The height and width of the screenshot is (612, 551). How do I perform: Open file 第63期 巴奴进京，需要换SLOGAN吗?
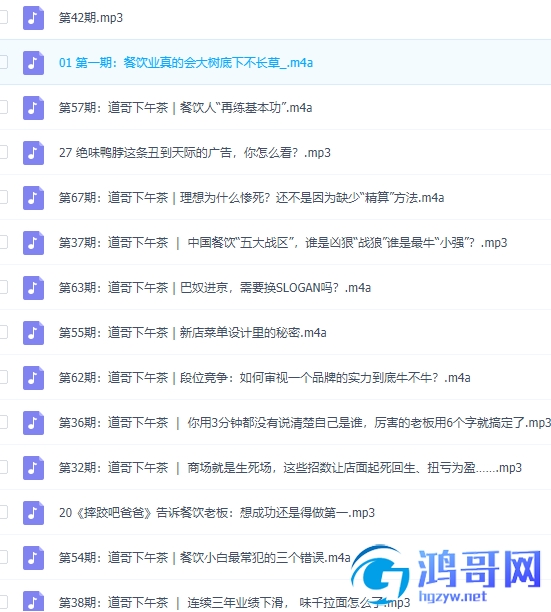pyautogui.click(x=215, y=288)
